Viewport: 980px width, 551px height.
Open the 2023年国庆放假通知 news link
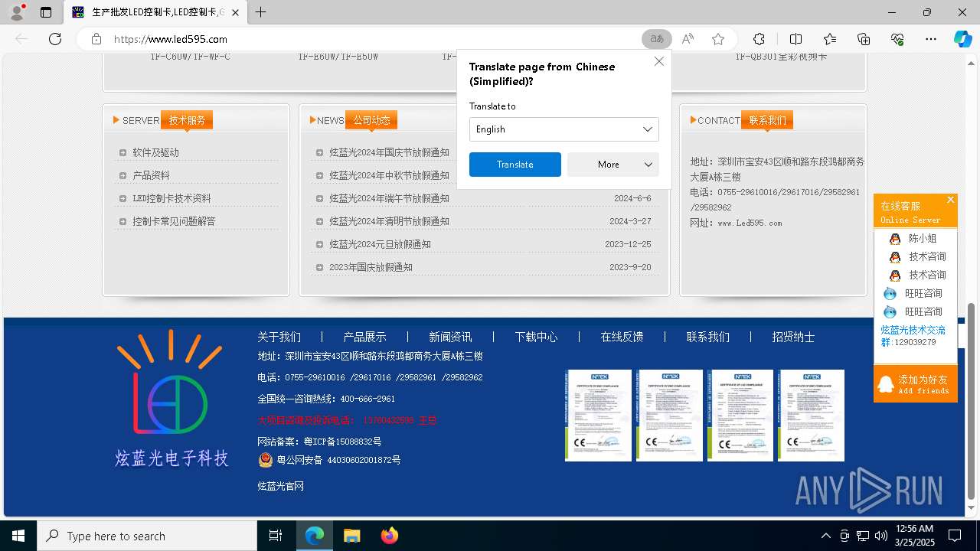371,267
